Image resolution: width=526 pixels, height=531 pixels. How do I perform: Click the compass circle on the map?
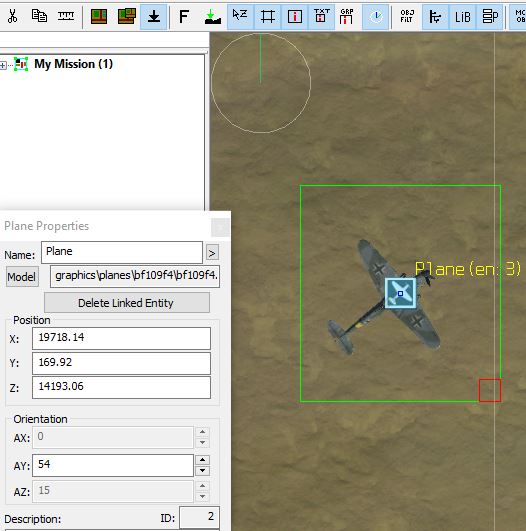coord(261,83)
